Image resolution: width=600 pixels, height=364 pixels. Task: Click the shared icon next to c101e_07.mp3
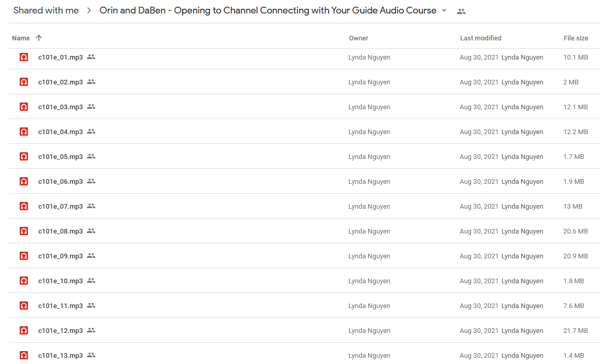coord(91,206)
